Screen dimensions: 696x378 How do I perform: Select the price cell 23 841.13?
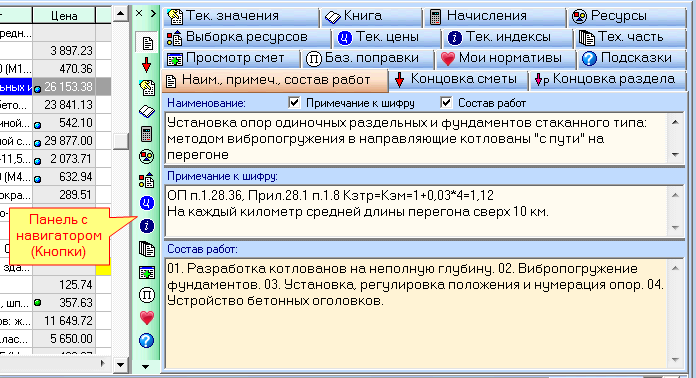63,105
